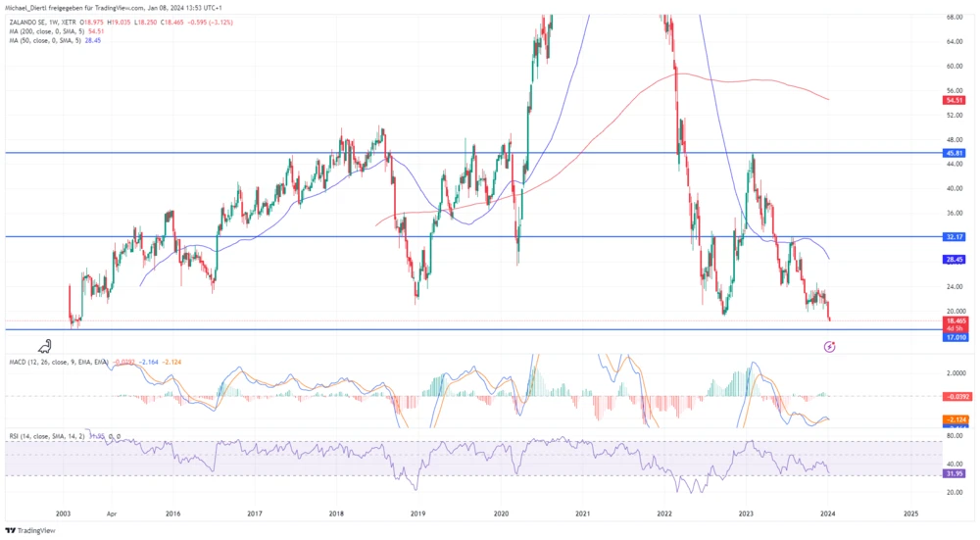Click the purple lightning bolt event icon
This screenshot has width=980, height=540.
click(830, 346)
